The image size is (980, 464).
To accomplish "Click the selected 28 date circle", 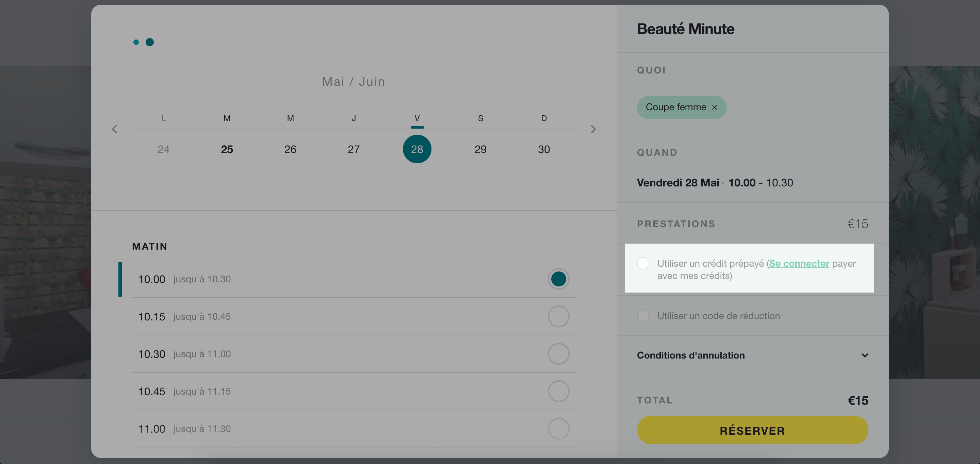I will [417, 149].
